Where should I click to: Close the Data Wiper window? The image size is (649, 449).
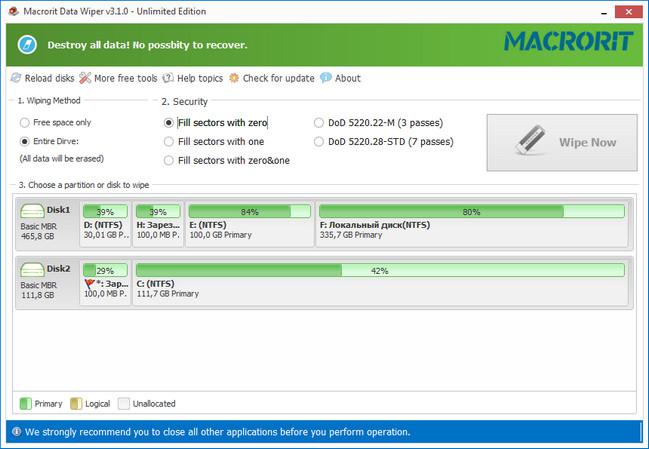(x=629, y=12)
